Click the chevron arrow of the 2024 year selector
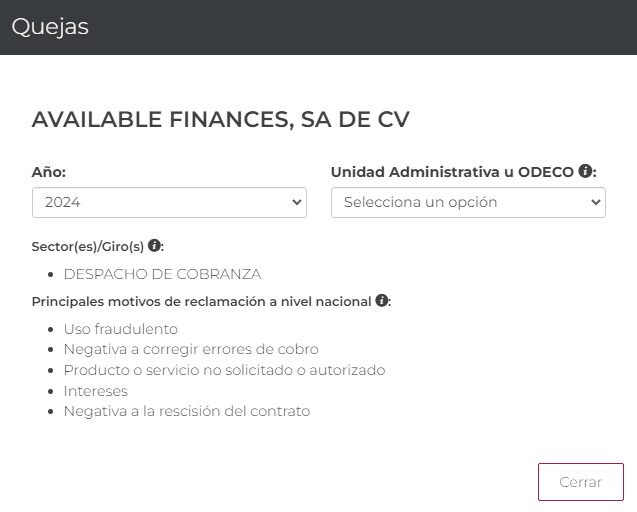This screenshot has width=637, height=512. pyautogui.click(x=296, y=202)
